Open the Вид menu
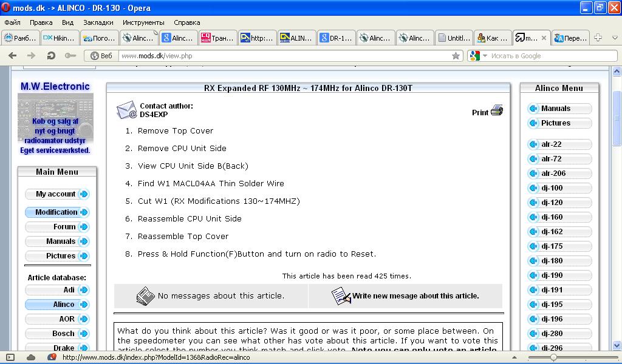This screenshot has width=622, height=364. [67, 22]
